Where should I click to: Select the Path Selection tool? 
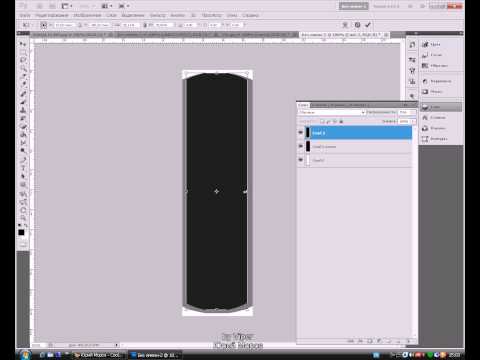23,176
